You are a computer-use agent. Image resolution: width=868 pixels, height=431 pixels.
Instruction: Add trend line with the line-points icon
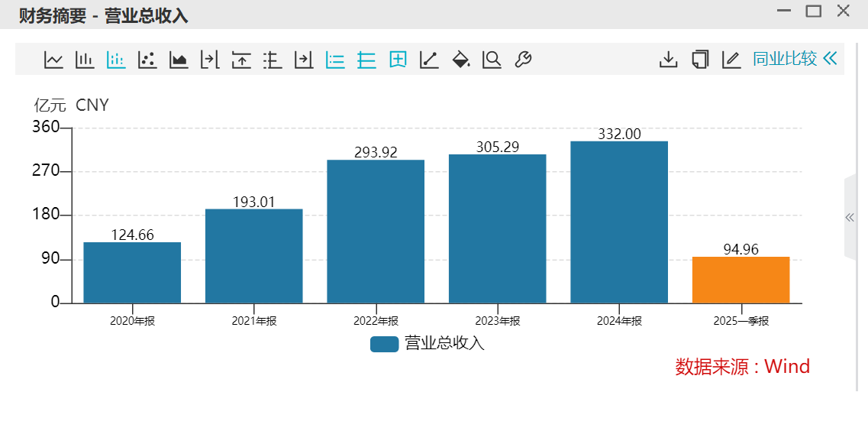[429, 60]
